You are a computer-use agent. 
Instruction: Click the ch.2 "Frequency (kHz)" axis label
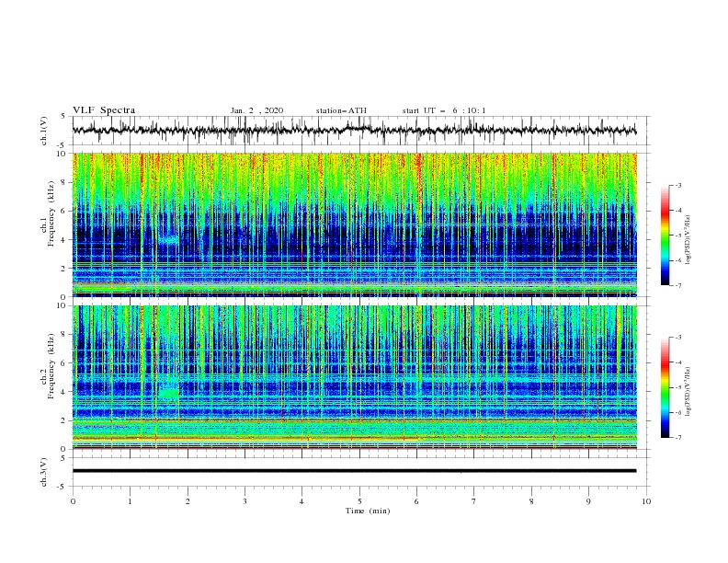pos(51,366)
